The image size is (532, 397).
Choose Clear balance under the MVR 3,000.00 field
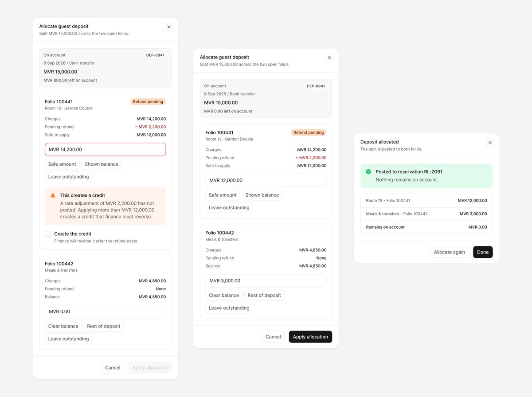click(x=224, y=296)
